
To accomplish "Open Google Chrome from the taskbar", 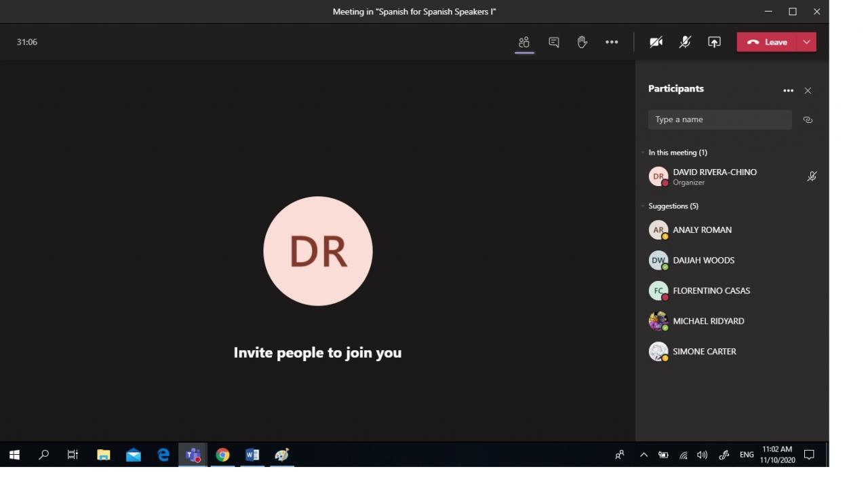I will point(222,455).
